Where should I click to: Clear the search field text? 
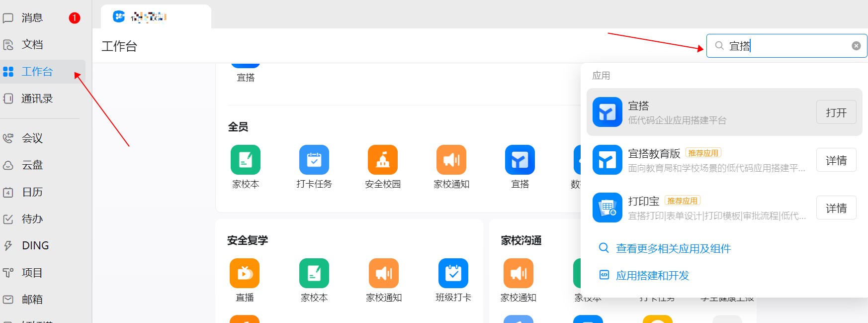pyautogui.click(x=856, y=46)
